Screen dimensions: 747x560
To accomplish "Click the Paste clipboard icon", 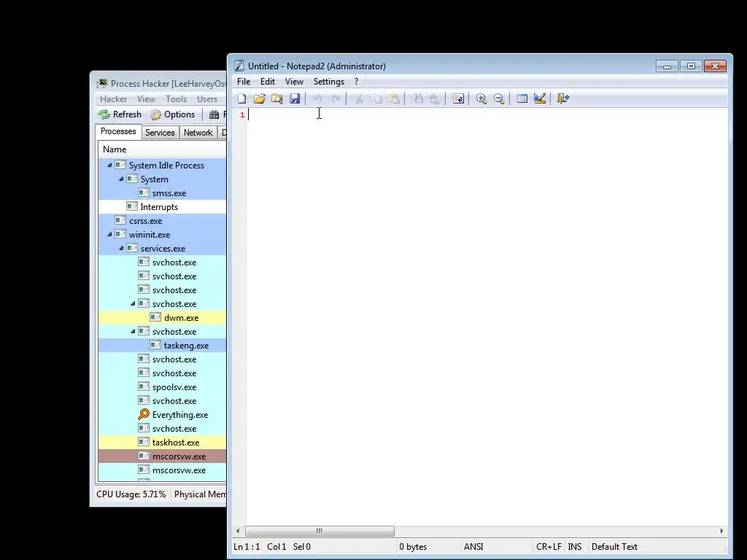I will [393, 98].
